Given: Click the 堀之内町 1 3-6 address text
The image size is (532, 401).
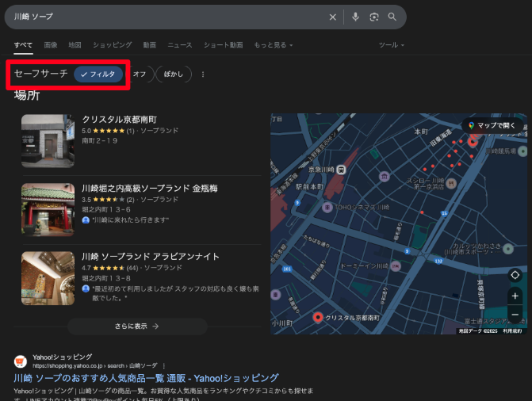Looking at the screenshot, I should pyautogui.click(x=106, y=210).
